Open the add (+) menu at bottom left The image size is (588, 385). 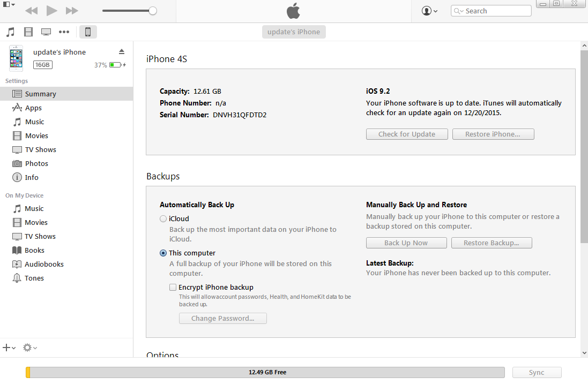click(9, 348)
